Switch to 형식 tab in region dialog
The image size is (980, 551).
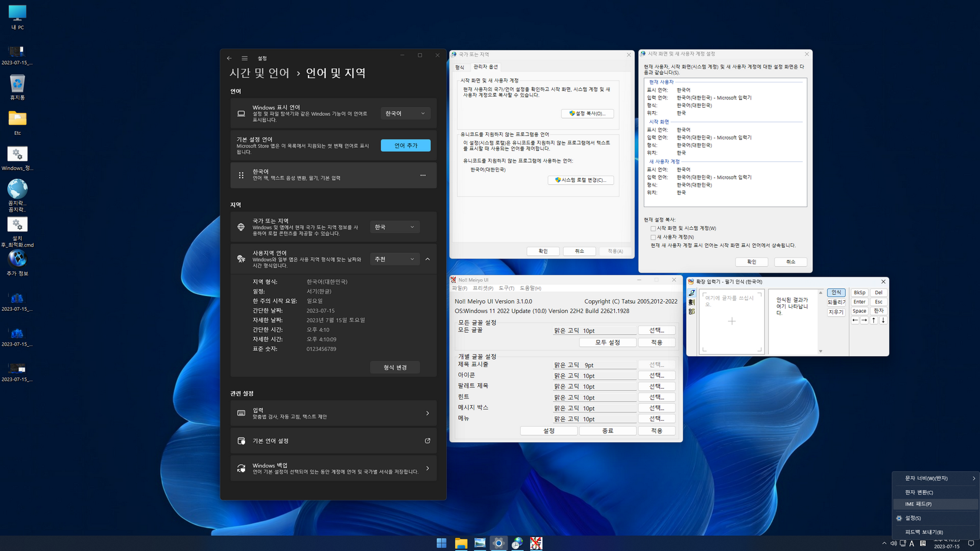click(x=459, y=67)
